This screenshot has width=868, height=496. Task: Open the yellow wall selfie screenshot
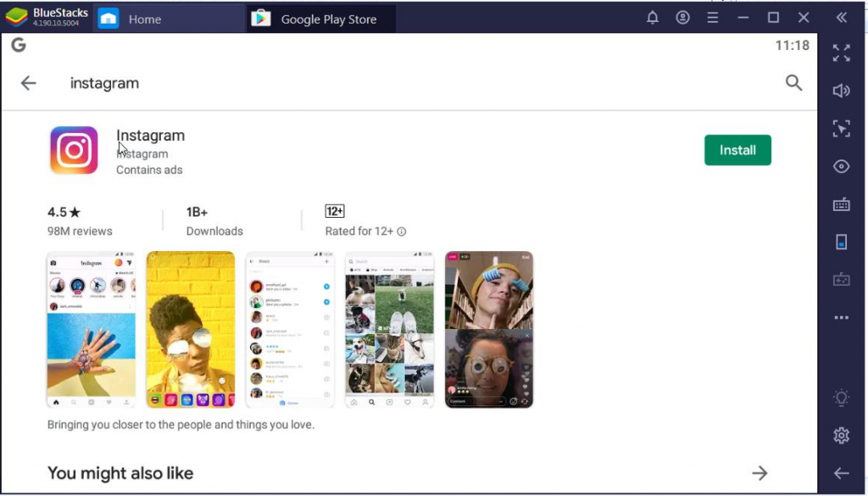[x=191, y=330]
